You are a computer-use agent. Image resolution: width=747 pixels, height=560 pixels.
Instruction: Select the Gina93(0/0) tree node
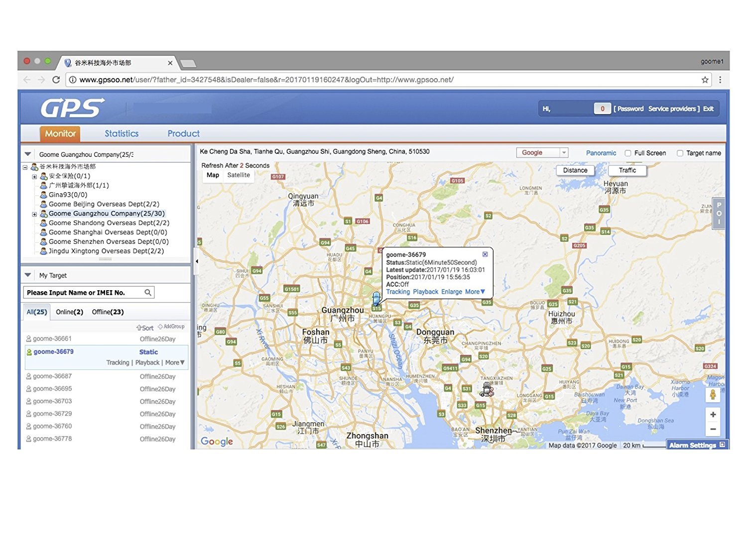point(68,195)
